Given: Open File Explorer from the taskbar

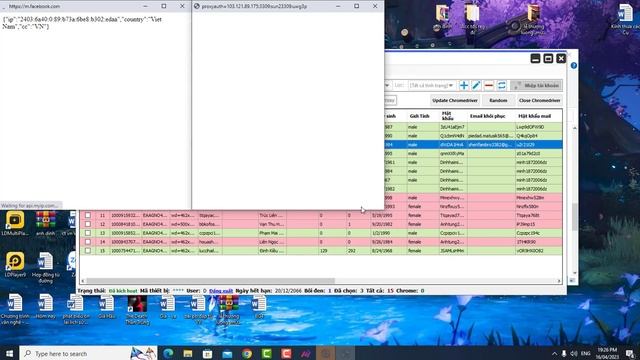Looking at the screenshot, I should [188, 353].
